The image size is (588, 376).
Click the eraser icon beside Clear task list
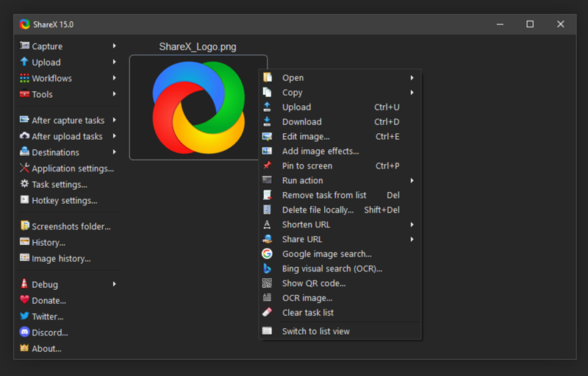pyautogui.click(x=267, y=312)
